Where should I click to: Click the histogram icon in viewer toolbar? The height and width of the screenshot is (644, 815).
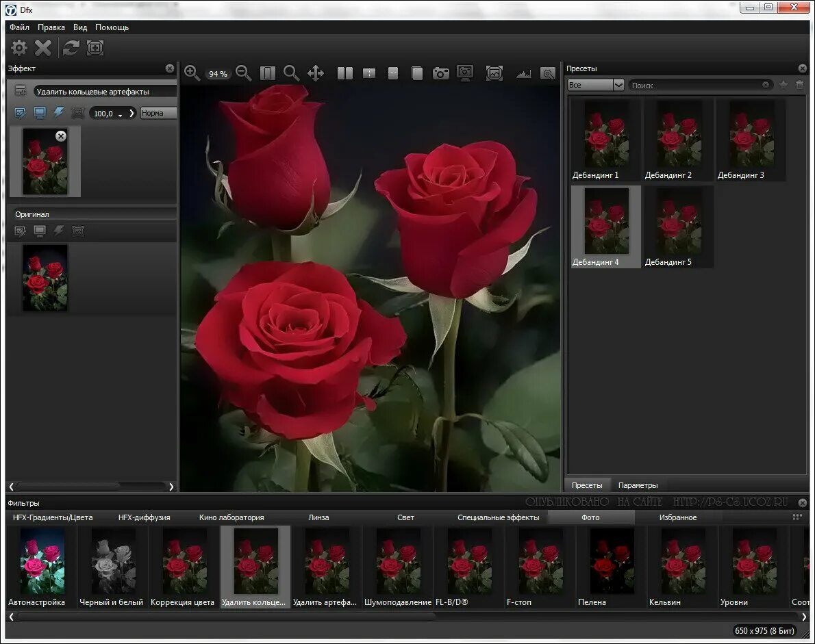(x=524, y=73)
